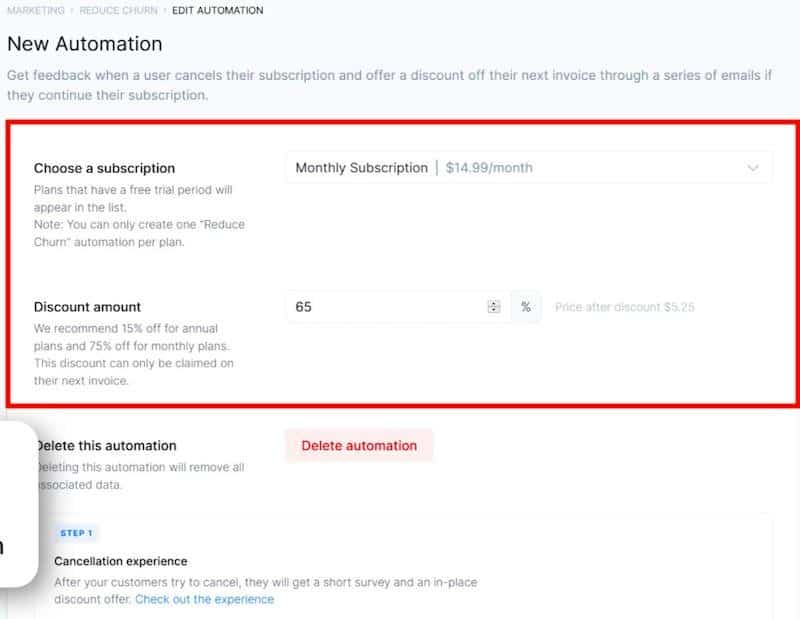Click the Cancellation experience heading
Screen dimensions: 800x619
121,561
